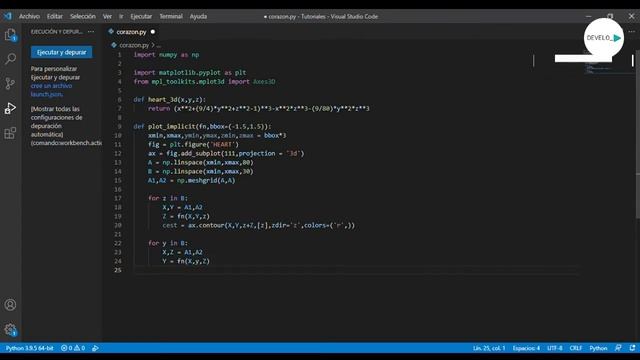640x360 pixels.
Task: Open the Selección menu
Action: click(83, 16)
